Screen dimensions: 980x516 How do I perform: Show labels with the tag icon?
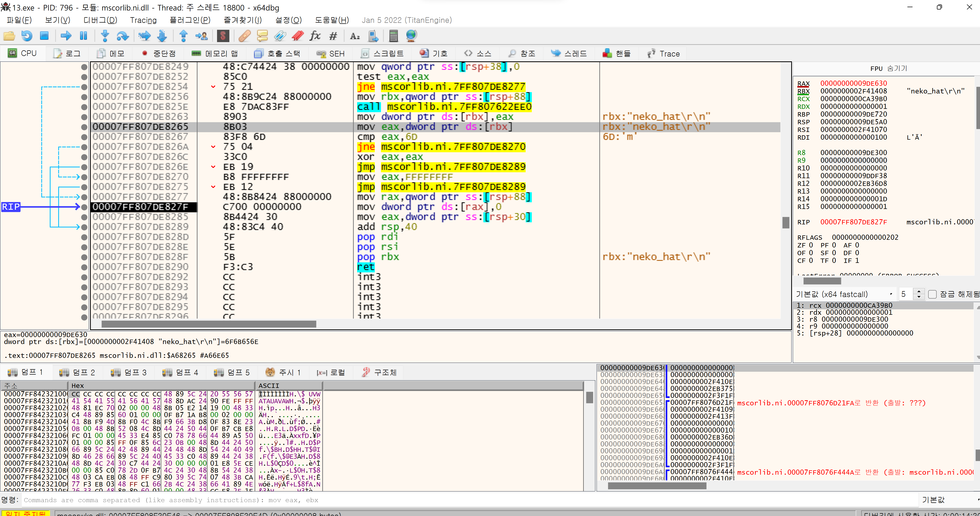pos(280,36)
